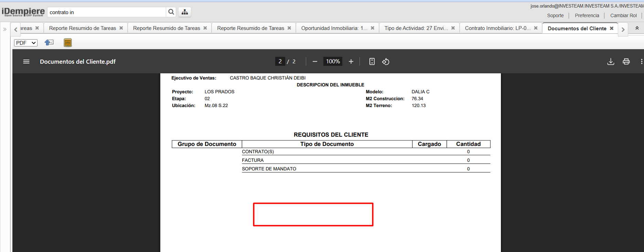Collapse the header with the double chevron
This screenshot has width=644, height=252.
(x=637, y=28)
